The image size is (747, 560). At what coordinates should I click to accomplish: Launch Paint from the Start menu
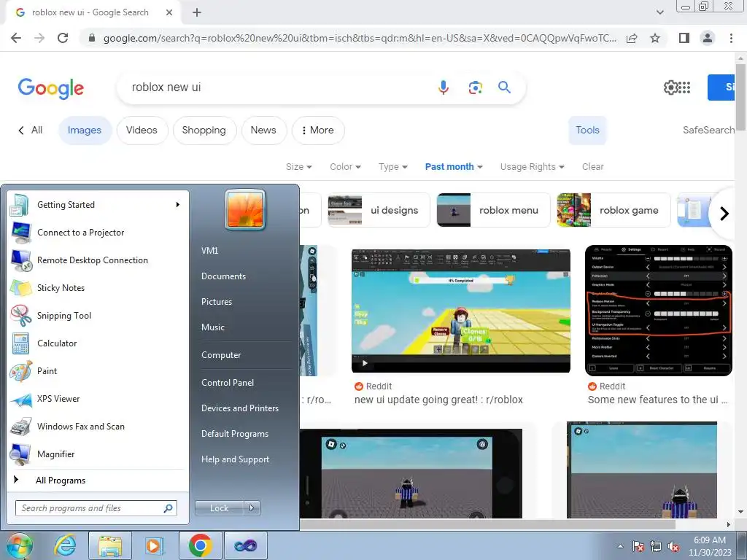coord(98,371)
